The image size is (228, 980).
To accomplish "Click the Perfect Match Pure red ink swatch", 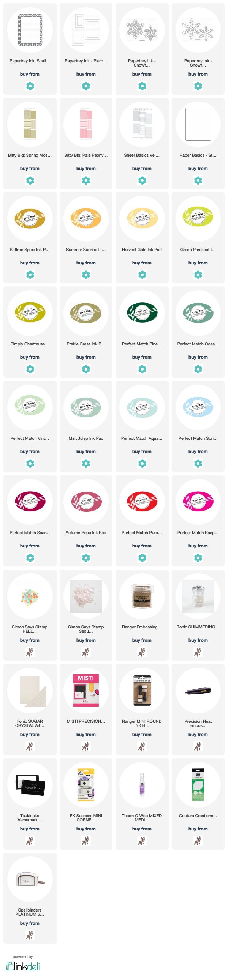I will coord(142,501).
